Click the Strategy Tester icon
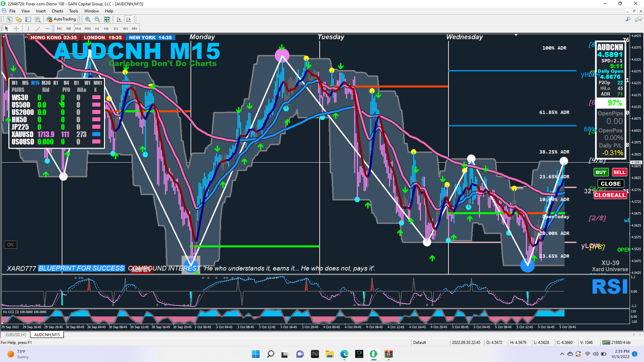 tap(38, 19)
